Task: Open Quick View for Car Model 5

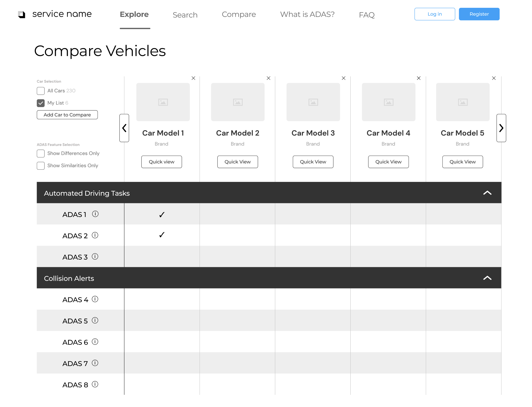Action: [x=463, y=162]
